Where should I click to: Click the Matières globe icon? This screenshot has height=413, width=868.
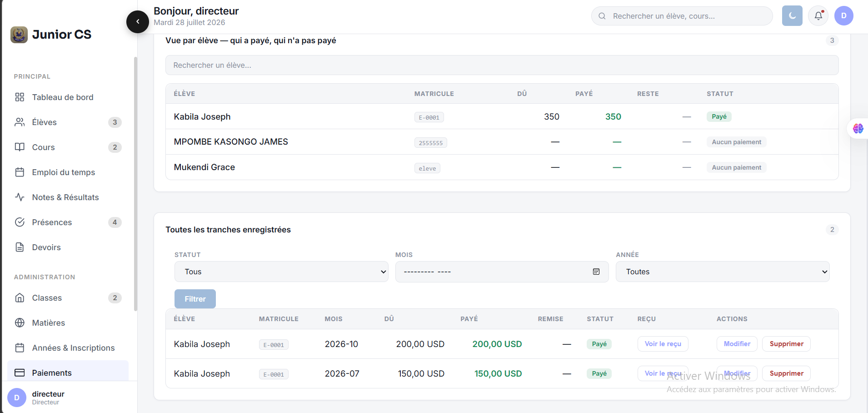point(20,322)
